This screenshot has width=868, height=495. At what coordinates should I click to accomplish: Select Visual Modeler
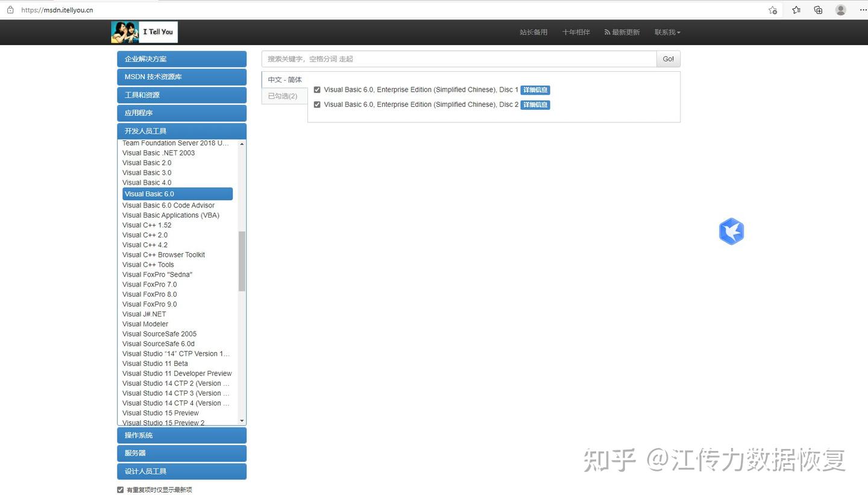tap(145, 324)
